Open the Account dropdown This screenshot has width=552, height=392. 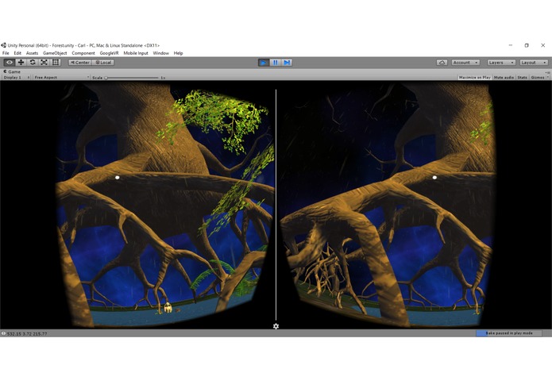point(465,63)
